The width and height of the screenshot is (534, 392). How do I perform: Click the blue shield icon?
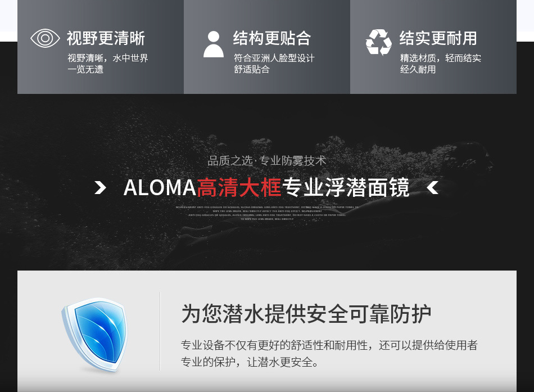[95, 335]
